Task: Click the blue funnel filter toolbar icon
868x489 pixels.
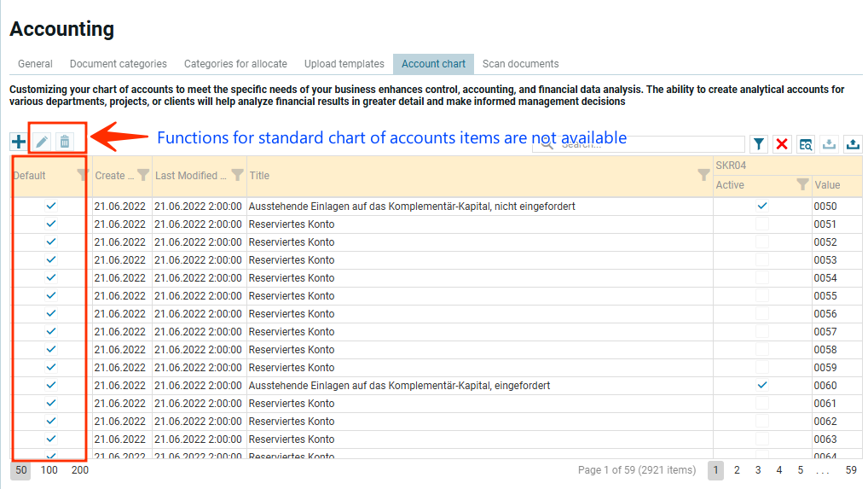Action: 759,144
